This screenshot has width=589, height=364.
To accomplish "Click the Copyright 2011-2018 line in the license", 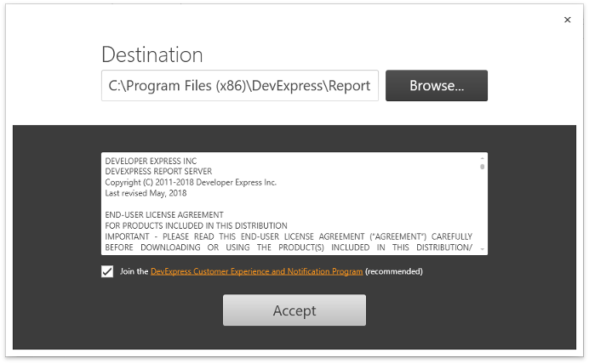I will pos(191,182).
